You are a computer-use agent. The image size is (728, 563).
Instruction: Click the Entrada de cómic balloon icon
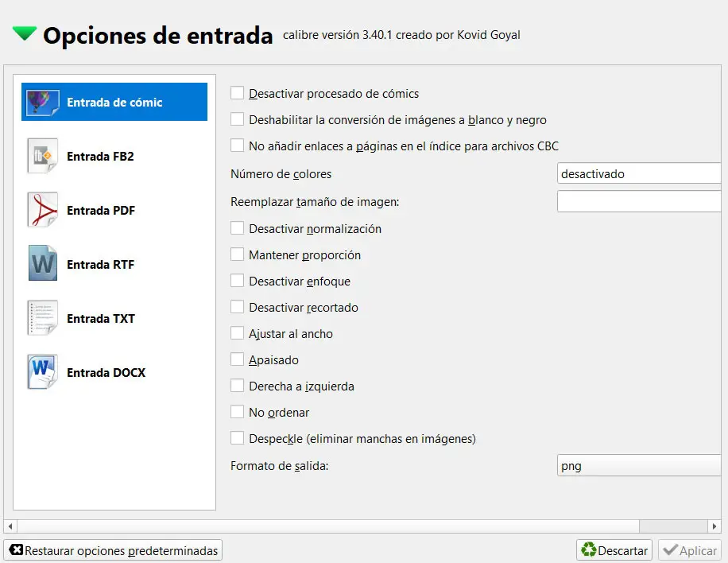coord(43,103)
